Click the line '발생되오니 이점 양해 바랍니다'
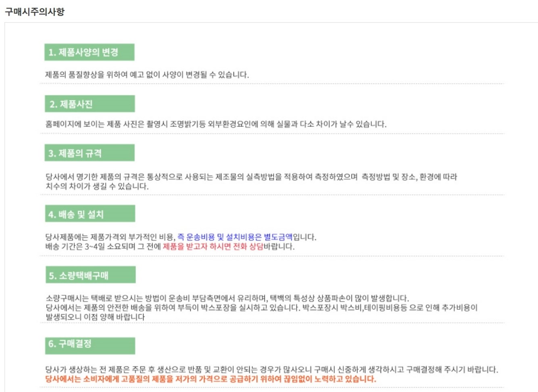 tap(95, 317)
